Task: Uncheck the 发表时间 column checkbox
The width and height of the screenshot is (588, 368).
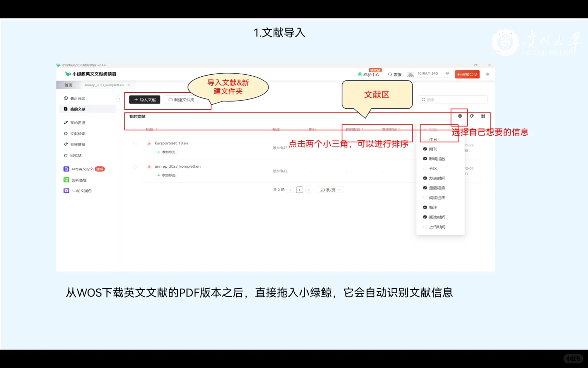Action: [x=425, y=178]
